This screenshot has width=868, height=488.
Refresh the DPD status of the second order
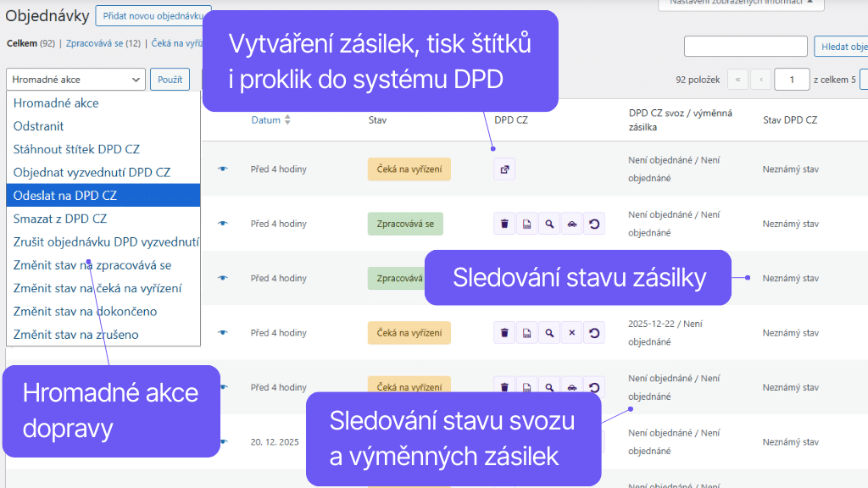click(596, 223)
